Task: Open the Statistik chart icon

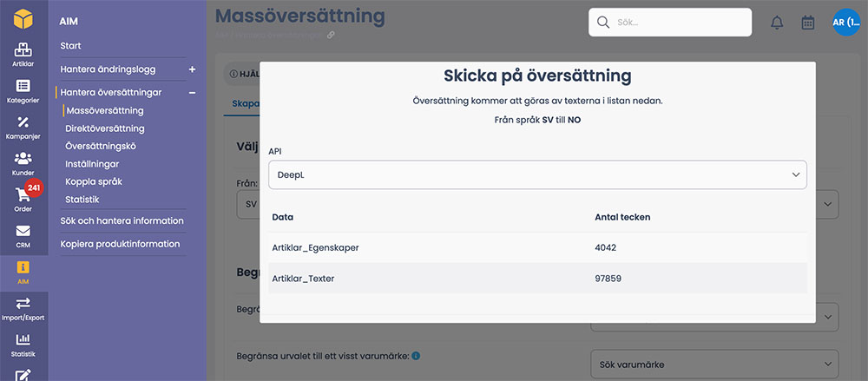Action: 23,344
